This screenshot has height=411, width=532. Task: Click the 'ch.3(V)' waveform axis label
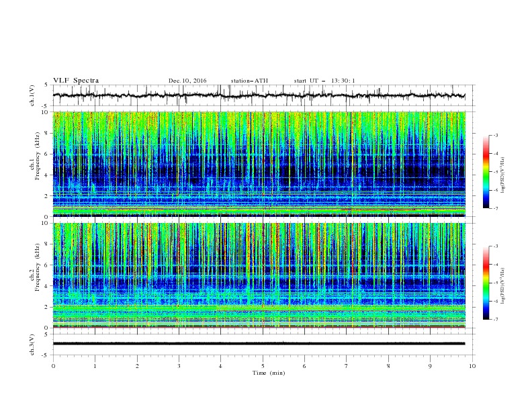tap(32, 345)
